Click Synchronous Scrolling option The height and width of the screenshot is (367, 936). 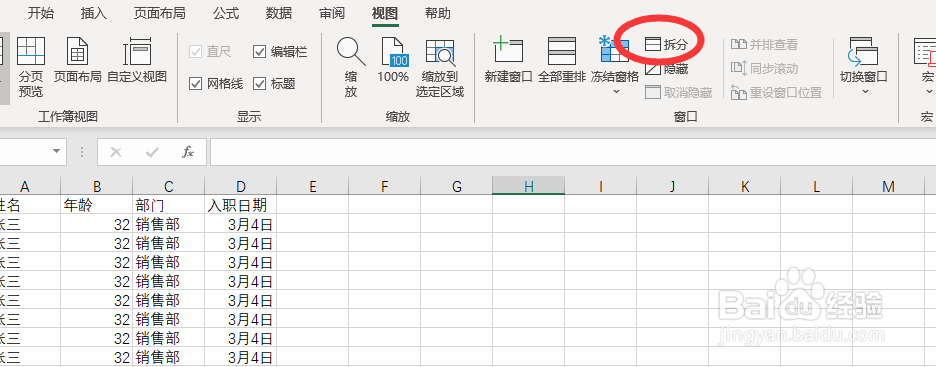(x=764, y=69)
